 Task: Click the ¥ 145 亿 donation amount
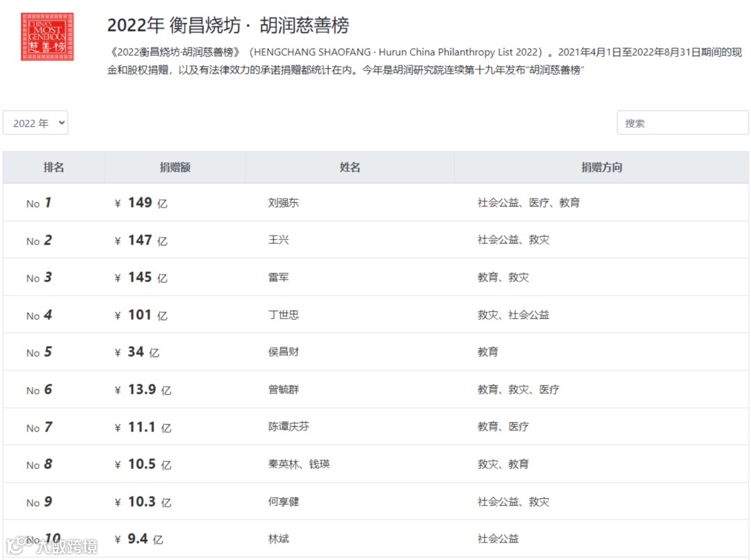point(140,278)
